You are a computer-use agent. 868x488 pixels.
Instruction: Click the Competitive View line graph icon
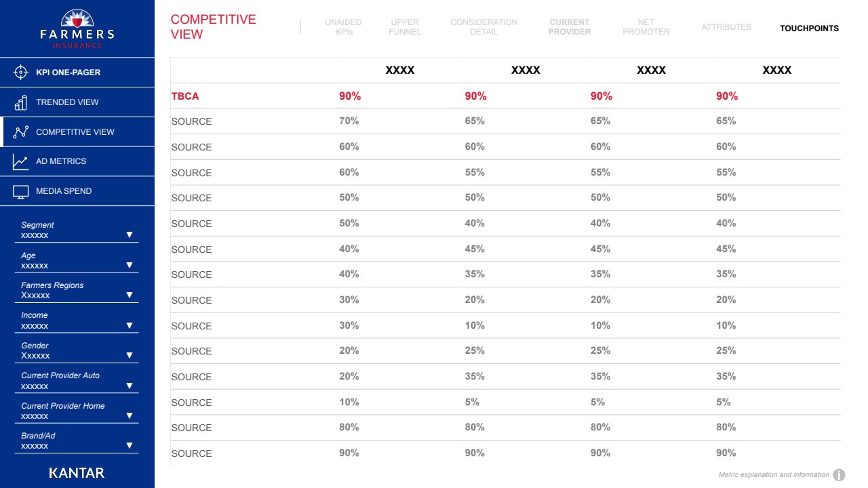[x=20, y=132]
